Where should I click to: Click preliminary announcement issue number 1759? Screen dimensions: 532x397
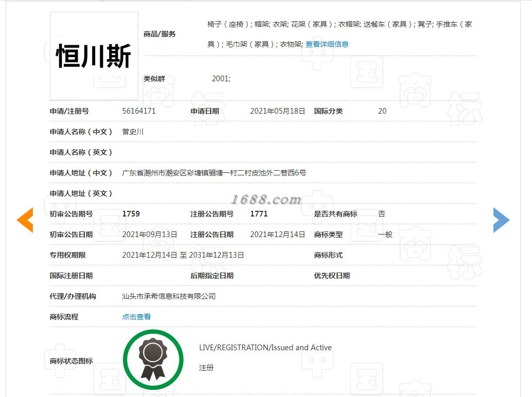tap(131, 214)
